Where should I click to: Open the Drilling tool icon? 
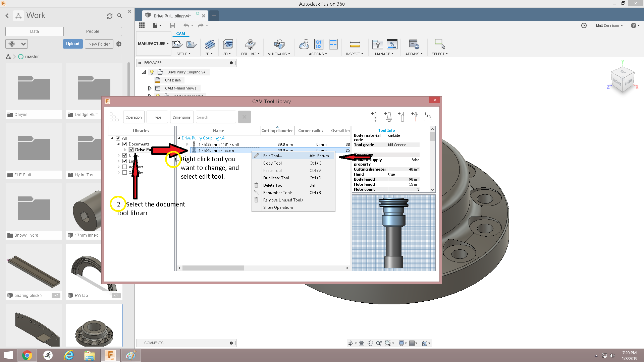pos(250,44)
